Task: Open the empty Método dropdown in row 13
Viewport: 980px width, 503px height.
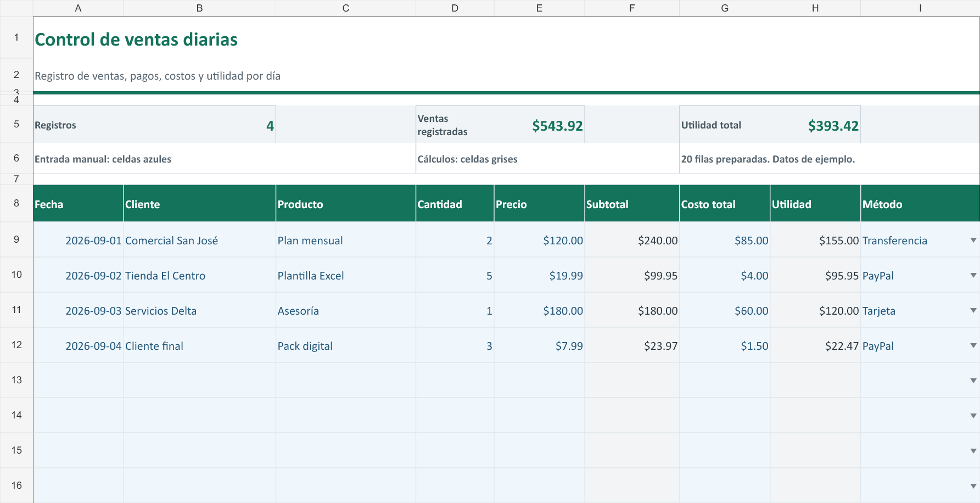Action: [x=973, y=381]
